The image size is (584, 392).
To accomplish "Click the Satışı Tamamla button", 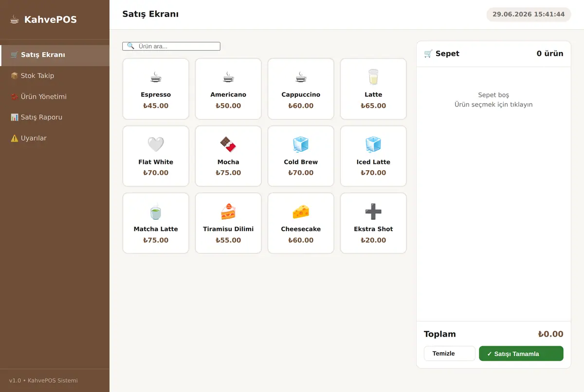I will pos(521,354).
